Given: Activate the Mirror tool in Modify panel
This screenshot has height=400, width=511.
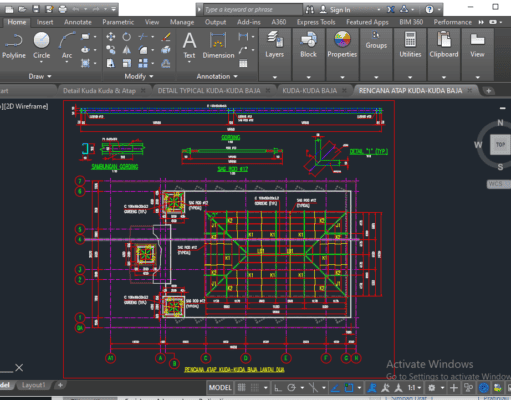Looking at the screenshot, I should click(x=127, y=50).
